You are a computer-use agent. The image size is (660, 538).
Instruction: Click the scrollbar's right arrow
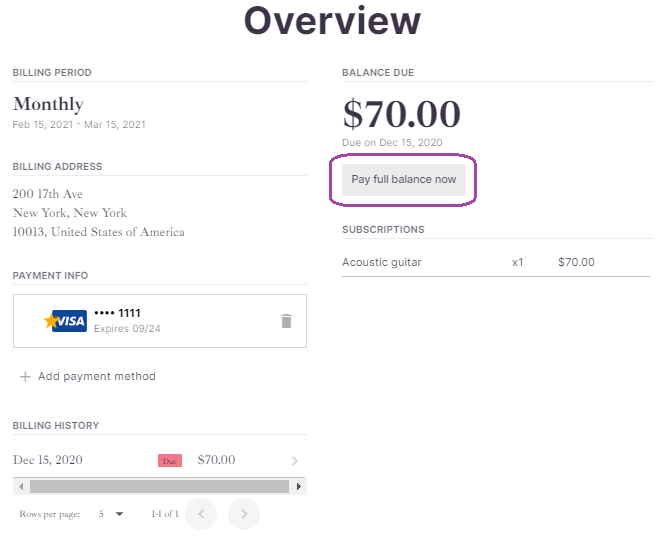[298, 487]
